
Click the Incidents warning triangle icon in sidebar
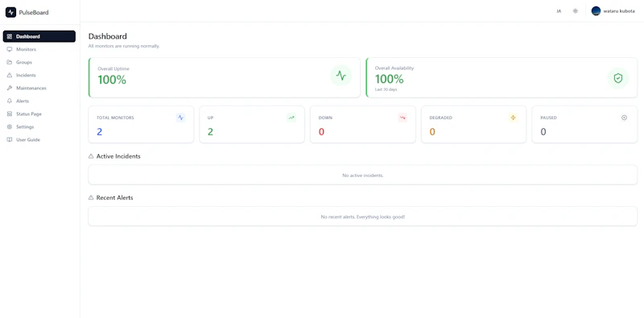point(10,75)
